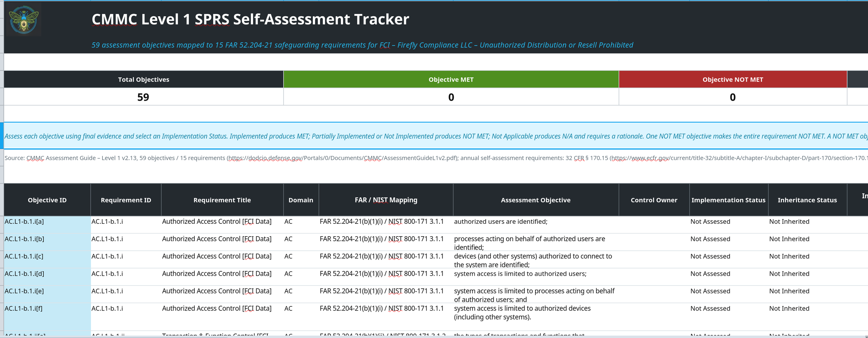Select the blue subtitle about 59 assessment objectives
Viewport: 868px width, 338px height.
click(362, 45)
